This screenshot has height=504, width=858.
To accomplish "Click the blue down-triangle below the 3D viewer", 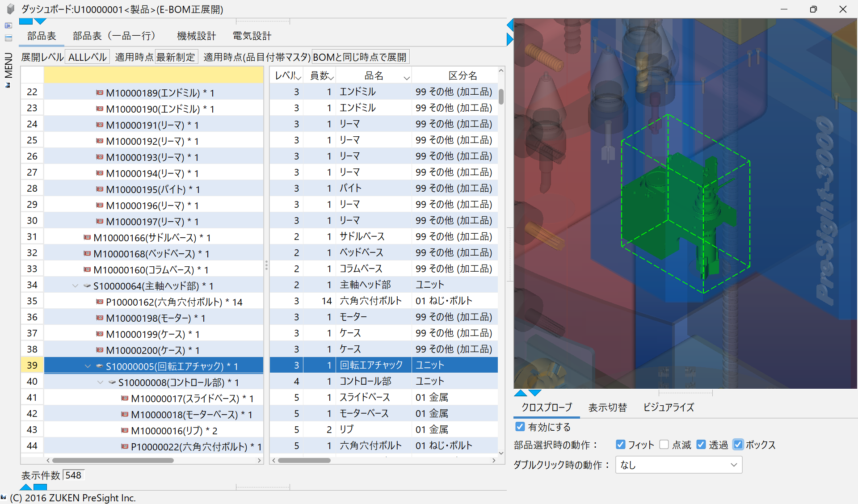I will coord(535,393).
